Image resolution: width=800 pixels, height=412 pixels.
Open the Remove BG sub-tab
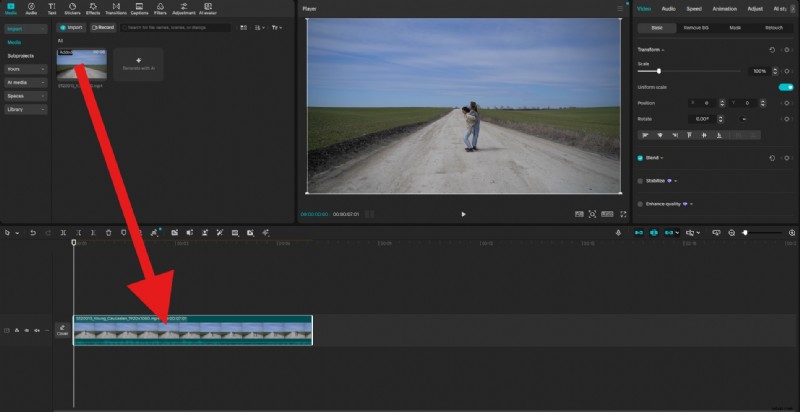pos(696,28)
